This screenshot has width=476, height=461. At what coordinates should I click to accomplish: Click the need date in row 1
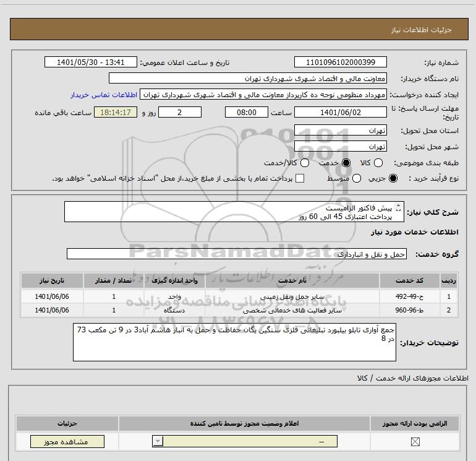(x=52, y=296)
